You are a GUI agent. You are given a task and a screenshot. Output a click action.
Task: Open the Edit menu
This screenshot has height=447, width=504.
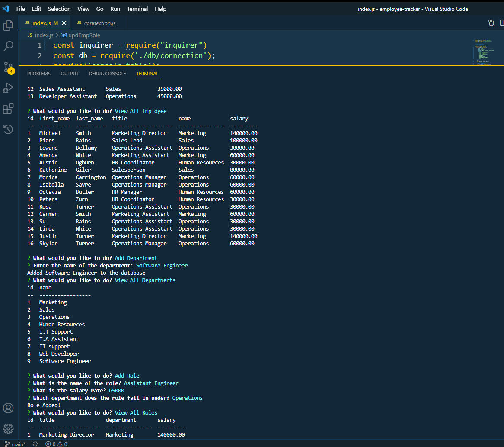pyautogui.click(x=36, y=9)
